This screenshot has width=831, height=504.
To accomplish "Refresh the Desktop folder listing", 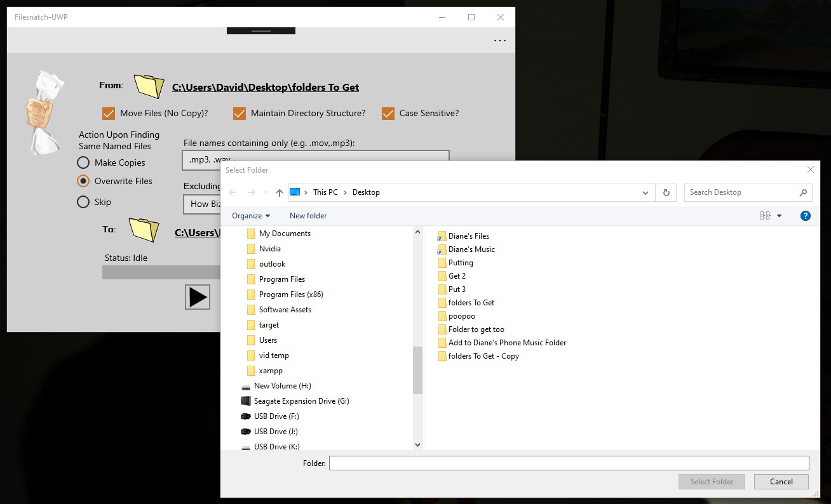I will (666, 192).
